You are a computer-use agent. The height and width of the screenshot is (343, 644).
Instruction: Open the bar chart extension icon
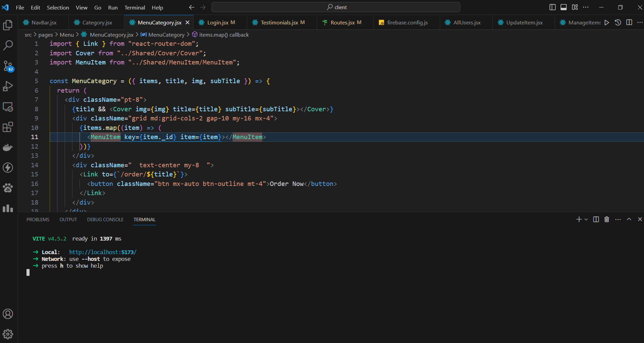[8, 208]
